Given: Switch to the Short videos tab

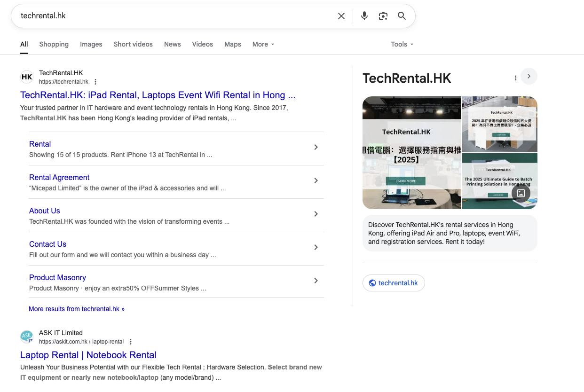Looking at the screenshot, I should point(133,44).
